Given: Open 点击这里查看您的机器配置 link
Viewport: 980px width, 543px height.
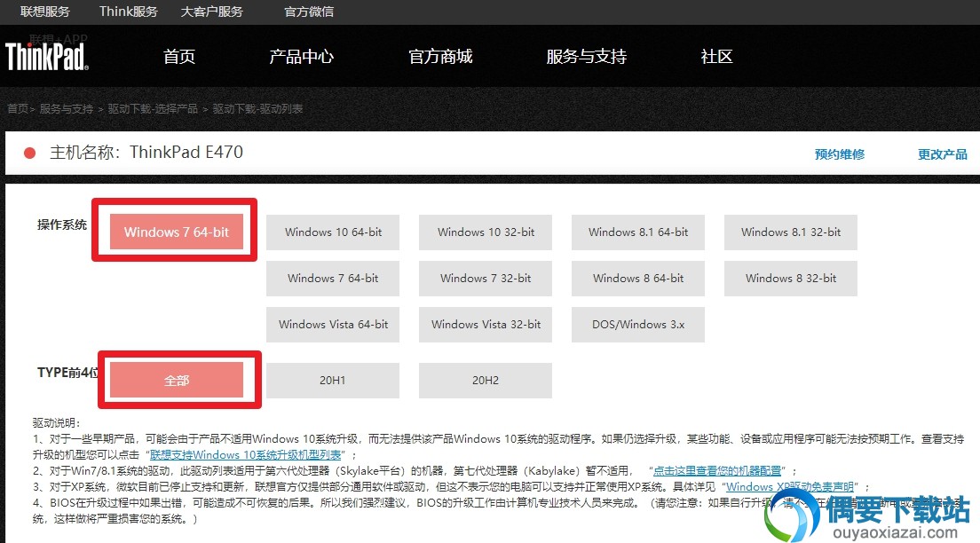Looking at the screenshot, I should (717, 470).
